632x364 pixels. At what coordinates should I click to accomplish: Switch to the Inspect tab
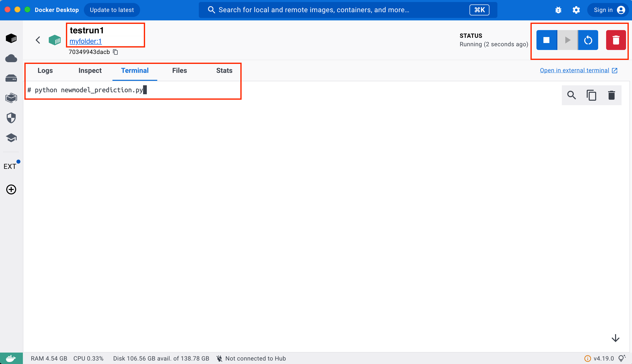[x=90, y=71]
